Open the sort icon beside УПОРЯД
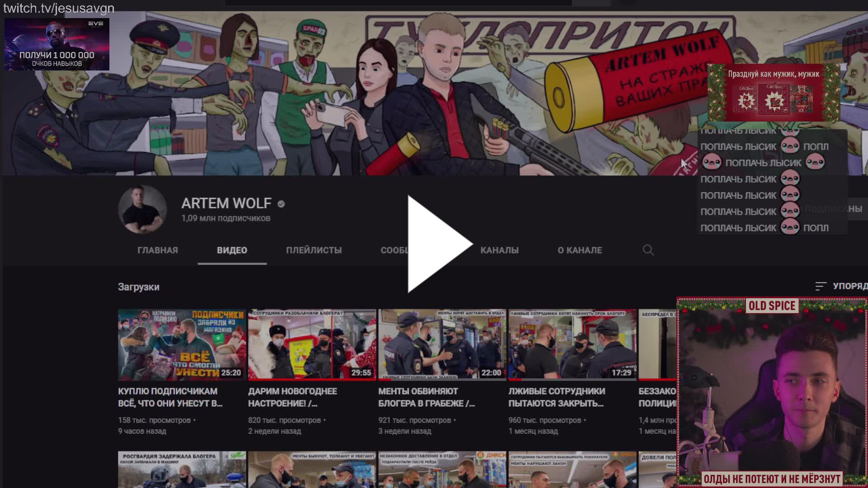Image resolution: width=868 pixels, height=488 pixels. [x=821, y=286]
